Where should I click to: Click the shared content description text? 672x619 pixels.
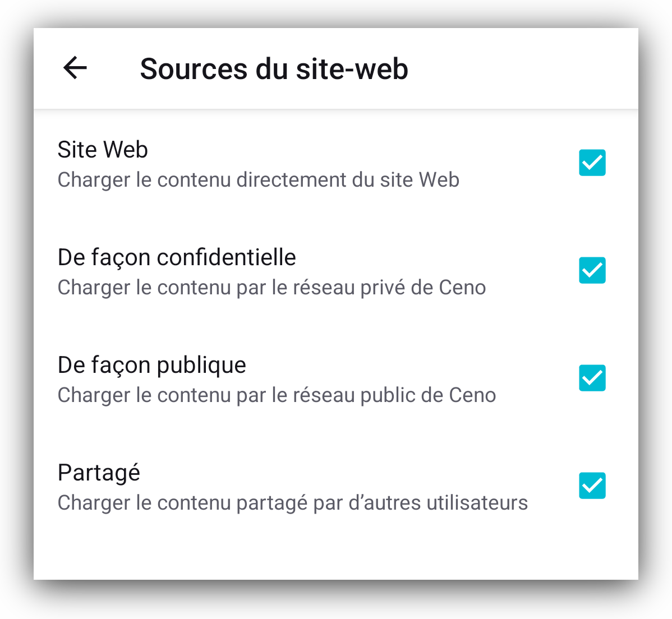pos(292,503)
